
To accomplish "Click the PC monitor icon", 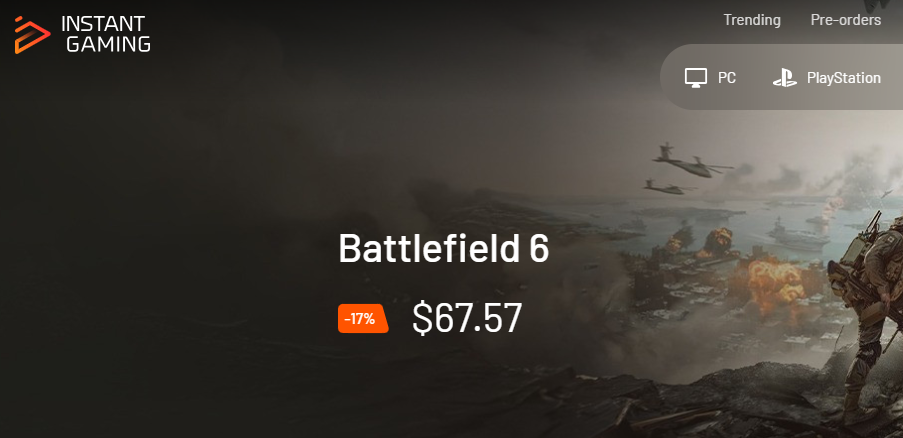I will (696, 78).
